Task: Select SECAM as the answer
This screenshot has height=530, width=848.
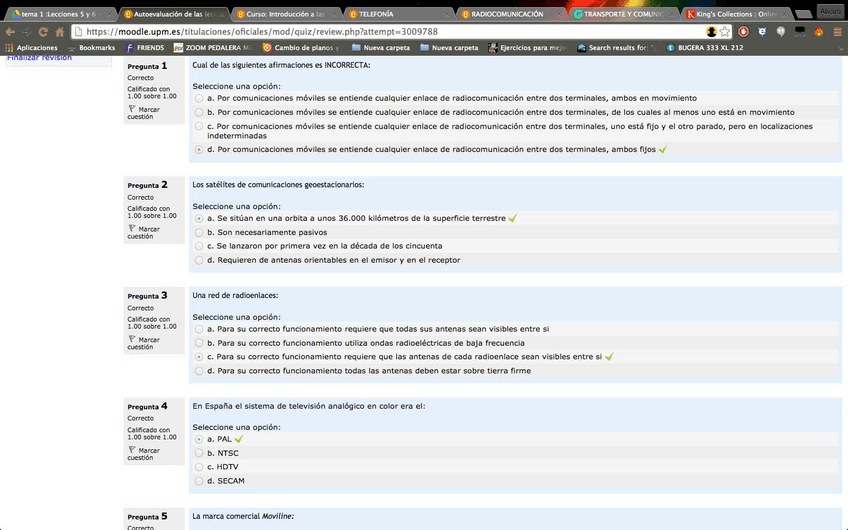Action: coord(199,481)
